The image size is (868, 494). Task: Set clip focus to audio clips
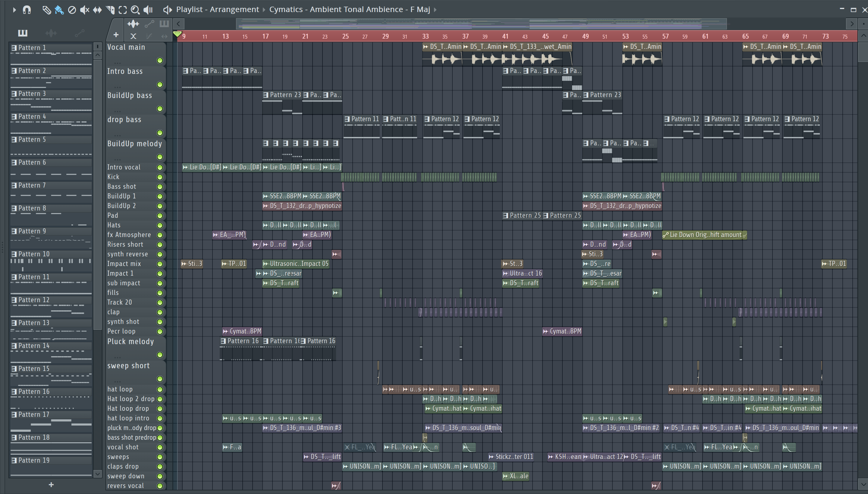tap(133, 24)
